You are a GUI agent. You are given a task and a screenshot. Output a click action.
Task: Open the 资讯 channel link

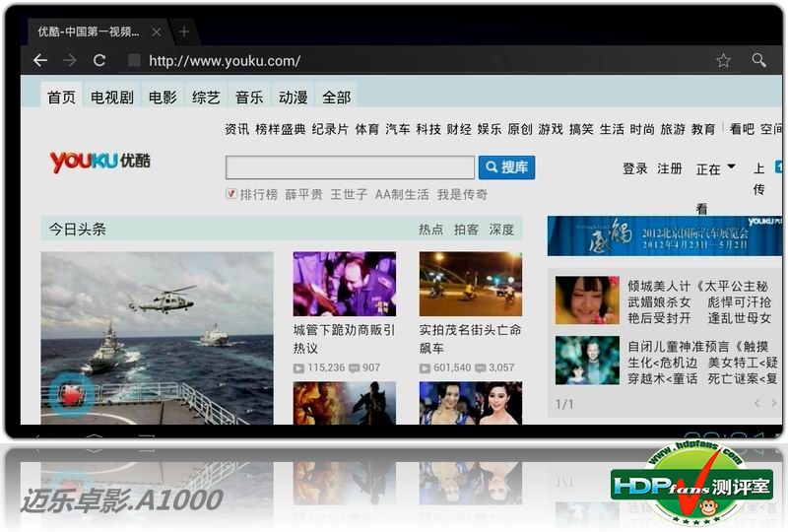[236, 129]
